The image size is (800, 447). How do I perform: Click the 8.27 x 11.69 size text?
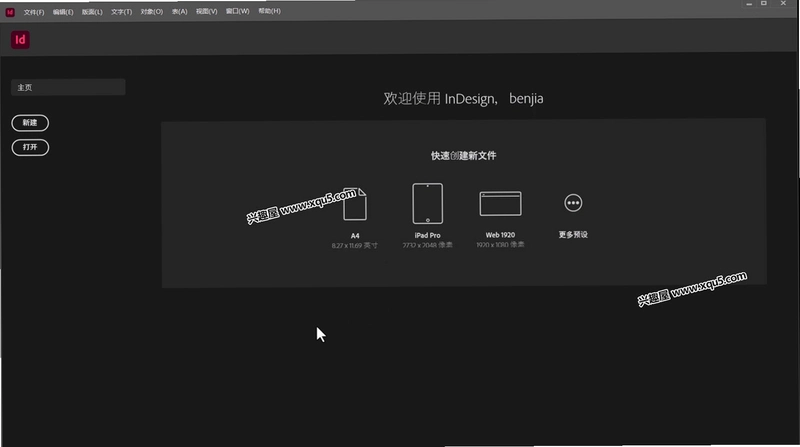click(355, 245)
